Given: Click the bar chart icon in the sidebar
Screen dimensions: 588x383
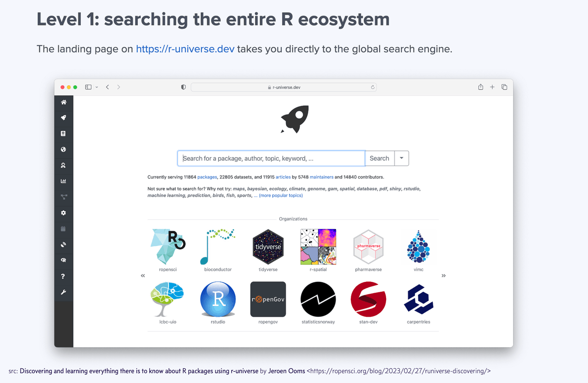Looking at the screenshot, I should 63,181.
